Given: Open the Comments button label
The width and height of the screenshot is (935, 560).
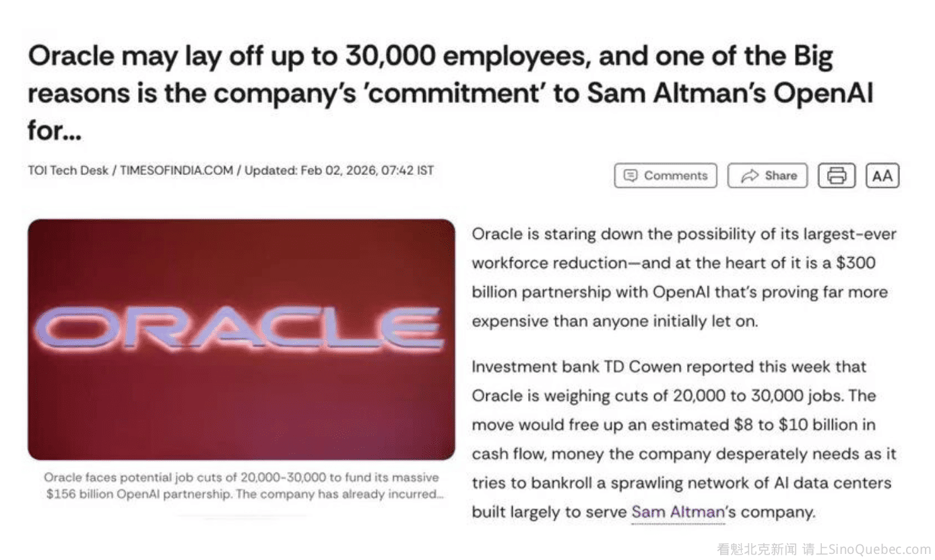Looking at the screenshot, I should point(675,176).
